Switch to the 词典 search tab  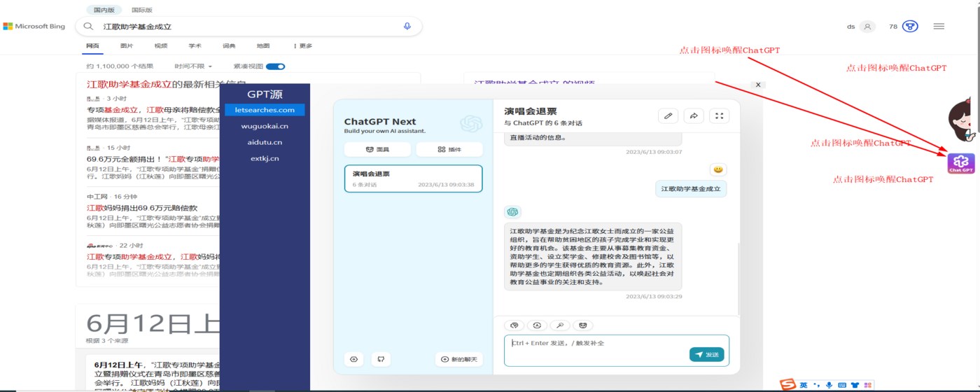point(229,46)
